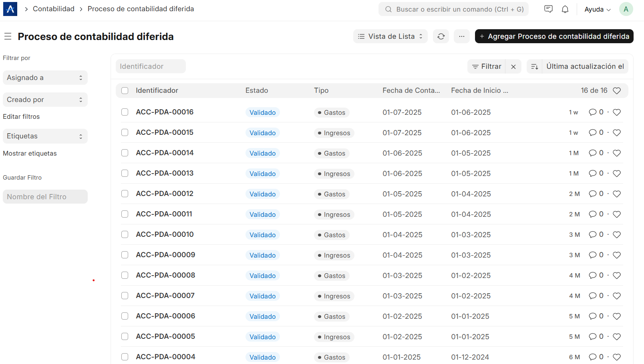Check the ACC-PDA-00010 row checkbox
The width and height of the screenshot is (644, 364).
[x=125, y=234]
